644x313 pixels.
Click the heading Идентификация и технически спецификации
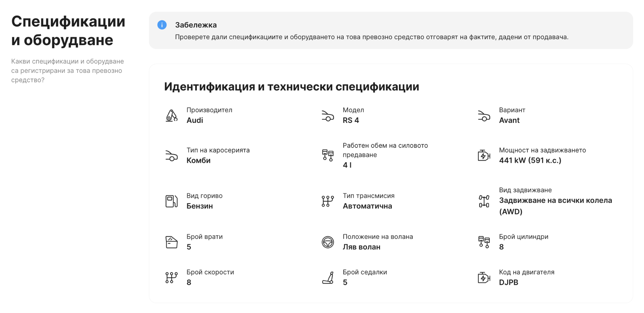[291, 87]
